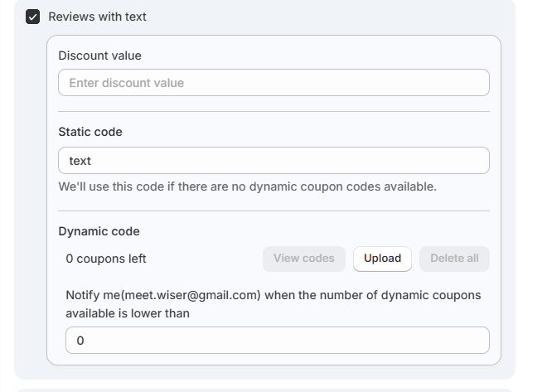Upload dynamic coupon codes
This screenshot has height=392, width=547.
click(382, 259)
